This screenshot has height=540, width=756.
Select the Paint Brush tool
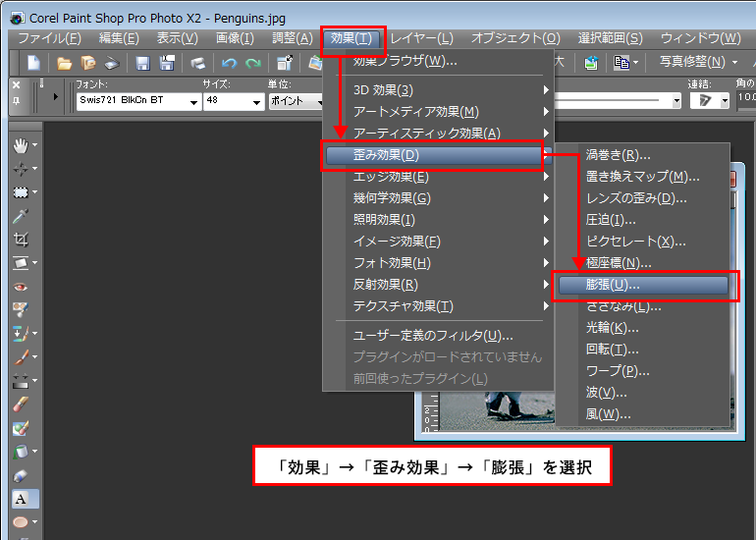click(x=21, y=356)
